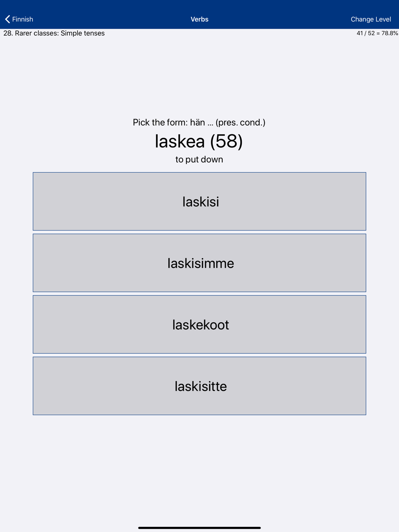The image size is (399, 532).
Task: Tap the level number 28 label
Action: coord(8,33)
